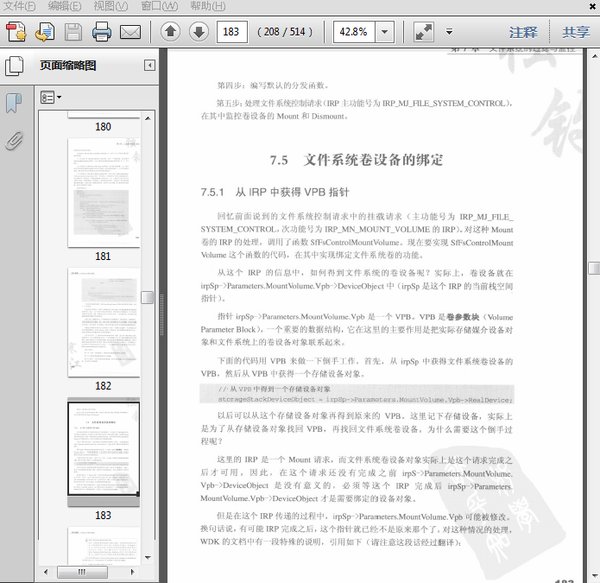Click the Open file icon
This screenshot has width=600, height=583.
[x=45, y=32]
